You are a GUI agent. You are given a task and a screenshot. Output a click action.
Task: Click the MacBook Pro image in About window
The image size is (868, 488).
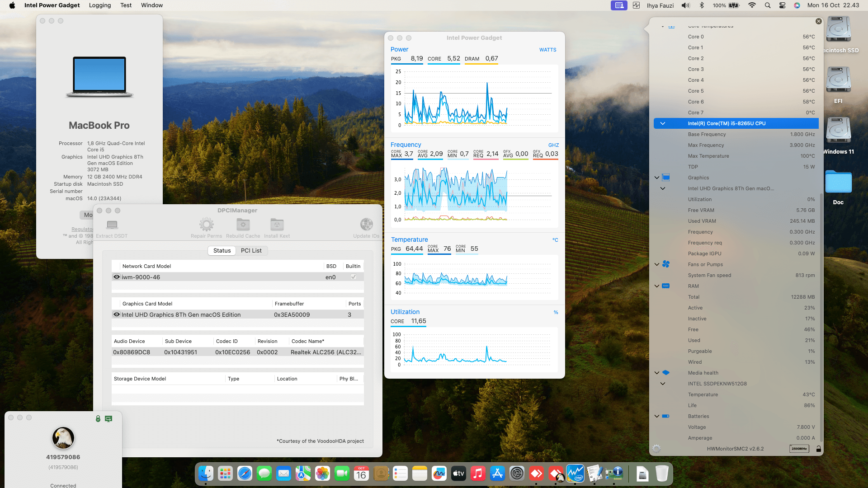click(99, 77)
